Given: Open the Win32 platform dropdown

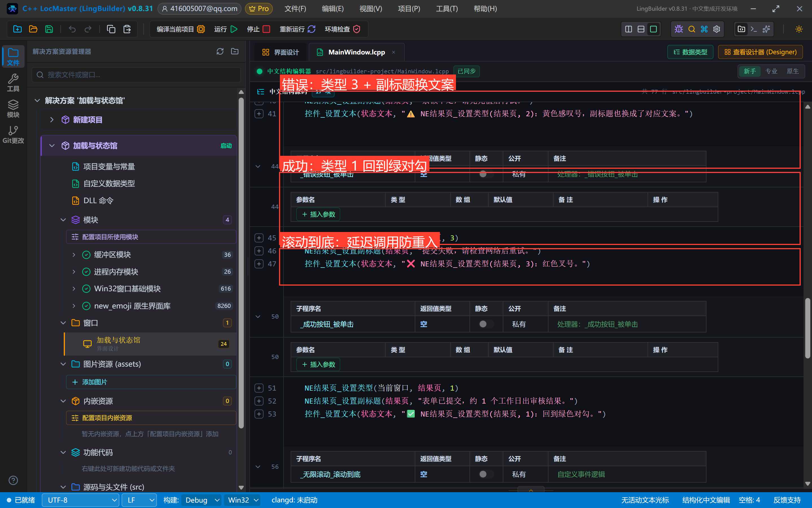Looking at the screenshot, I should coord(242,500).
